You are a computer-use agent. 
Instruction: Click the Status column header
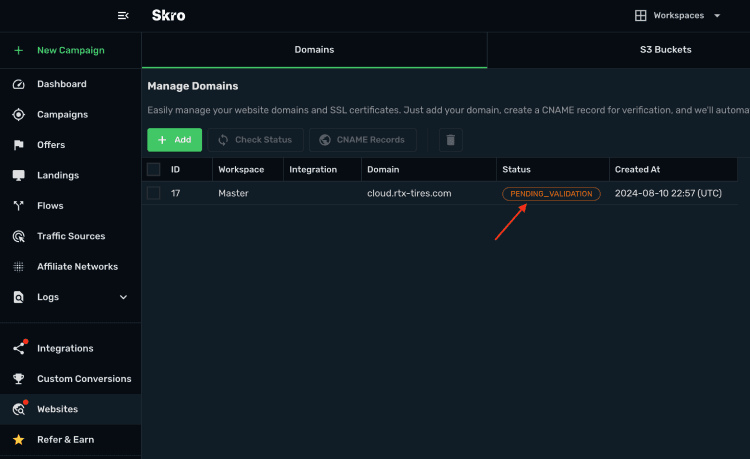[x=516, y=170]
